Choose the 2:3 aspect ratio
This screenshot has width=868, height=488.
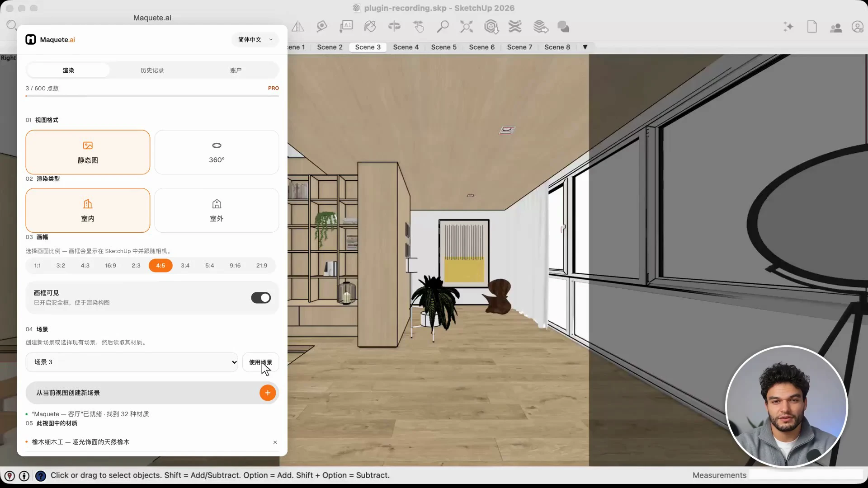pos(136,266)
